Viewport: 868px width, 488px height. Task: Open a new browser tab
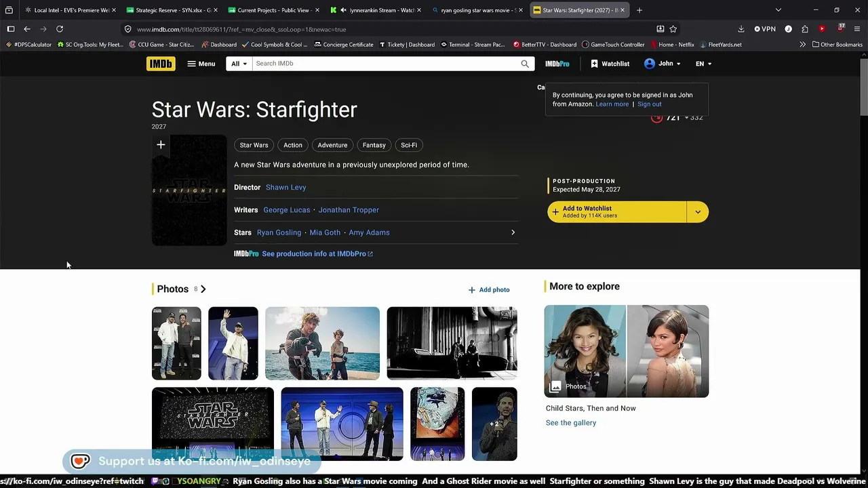click(x=639, y=10)
